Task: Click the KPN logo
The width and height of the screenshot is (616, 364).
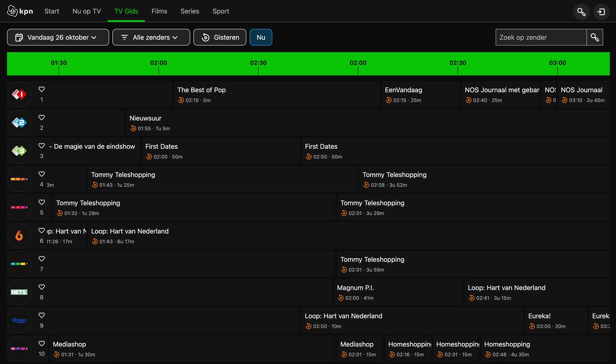Action: [20, 11]
